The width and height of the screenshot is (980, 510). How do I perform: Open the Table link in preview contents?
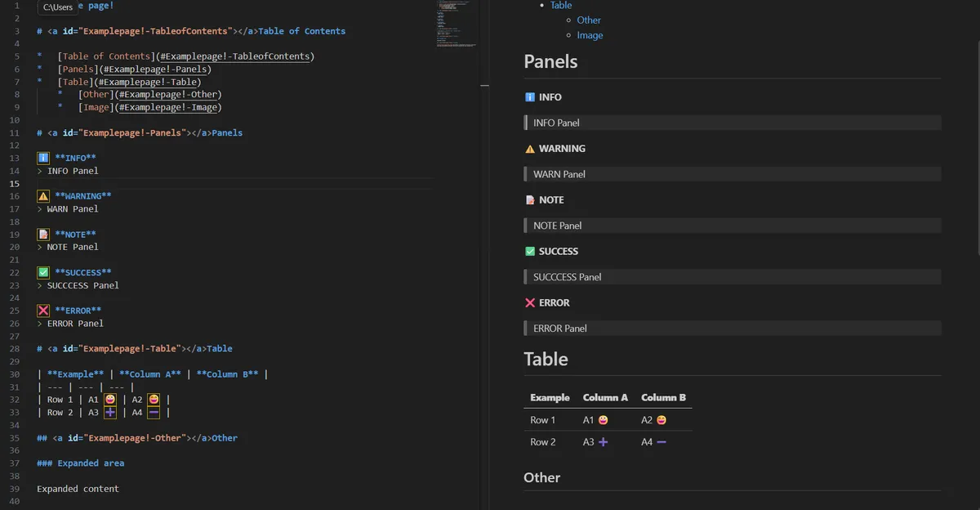tap(561, 5)
